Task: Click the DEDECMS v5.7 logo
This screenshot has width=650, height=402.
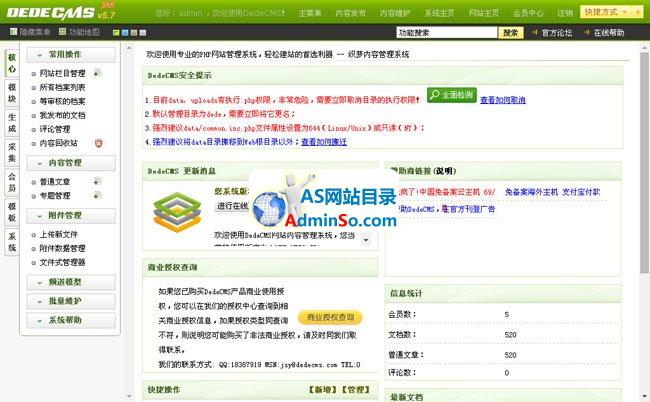Action: click(61, 11)
